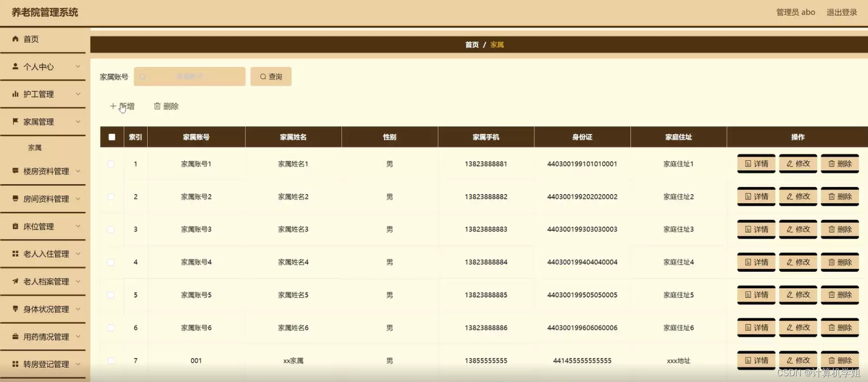Click 管理员 abo account label
The width and height of the screenshot is (868, 382).
click(796, 12)
